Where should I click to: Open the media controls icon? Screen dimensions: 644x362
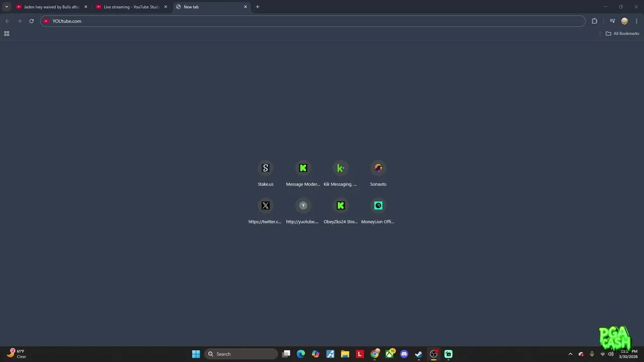click(x=612, y=21)
